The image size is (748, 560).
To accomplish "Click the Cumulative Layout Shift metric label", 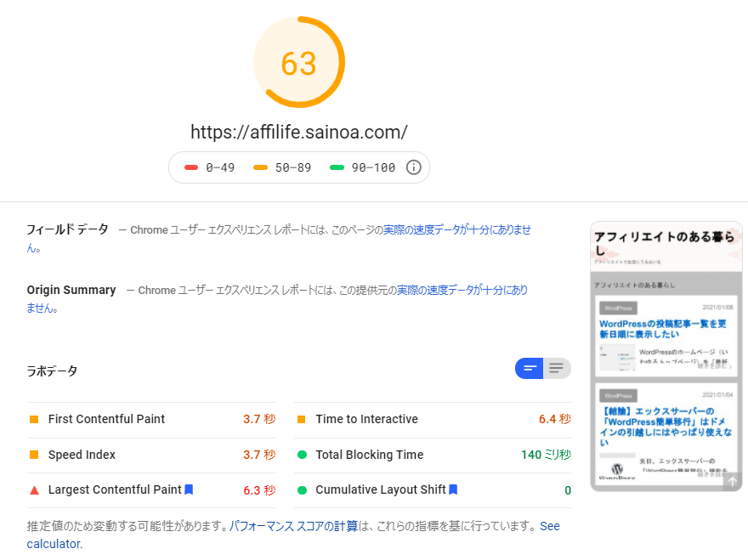I will coord(381,489).
